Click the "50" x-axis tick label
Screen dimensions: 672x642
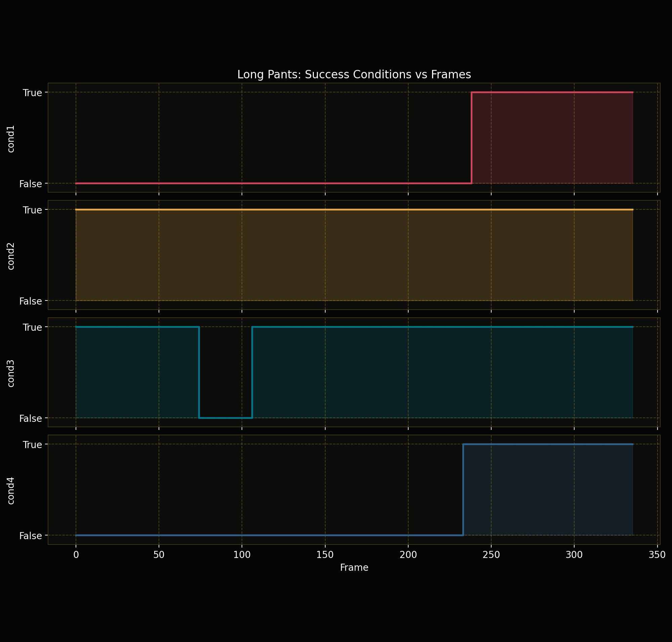click(x=159, y=555)
